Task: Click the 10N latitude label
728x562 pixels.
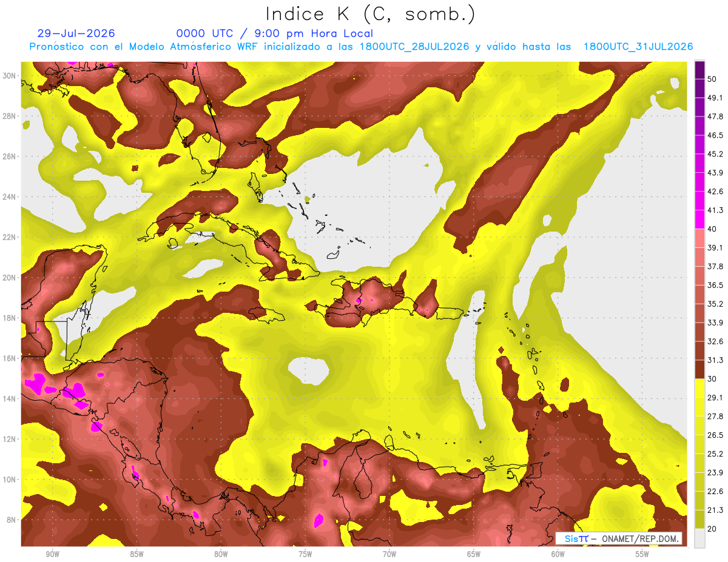Action: point(10,480)
